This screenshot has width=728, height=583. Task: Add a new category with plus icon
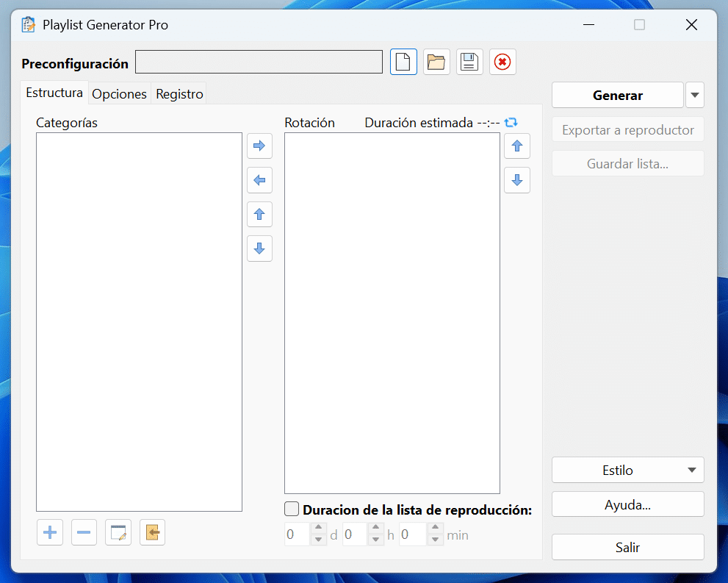(x=50, y=532)
